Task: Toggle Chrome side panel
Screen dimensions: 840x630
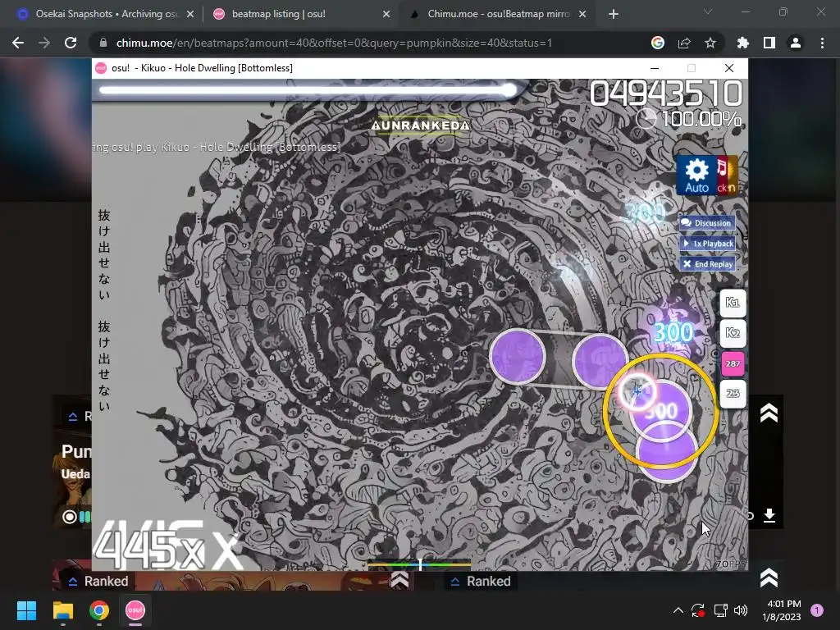Action: click(769, 43)
